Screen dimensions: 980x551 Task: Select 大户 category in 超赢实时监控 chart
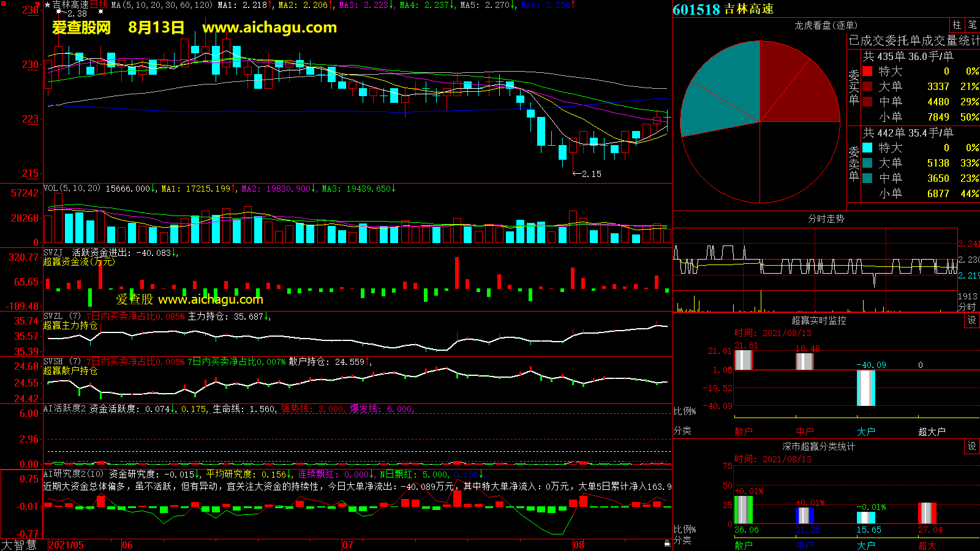click(865, 432)
